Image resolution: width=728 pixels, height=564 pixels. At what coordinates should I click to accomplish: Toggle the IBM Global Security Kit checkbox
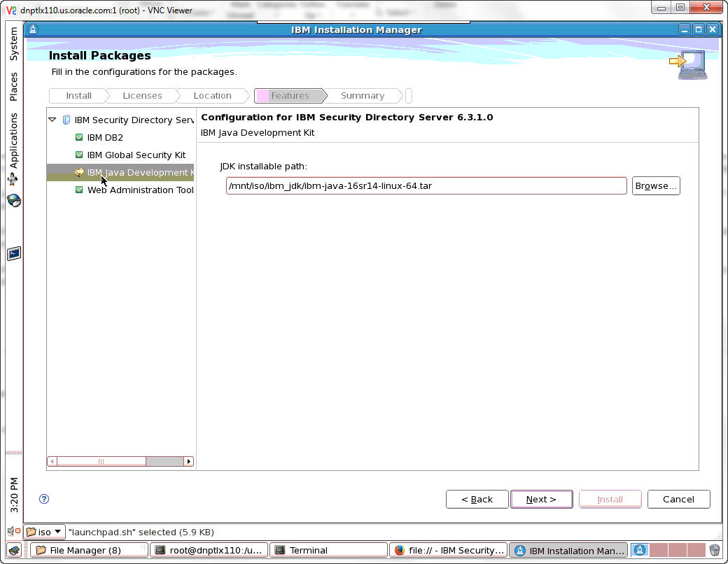pos(79,155)
